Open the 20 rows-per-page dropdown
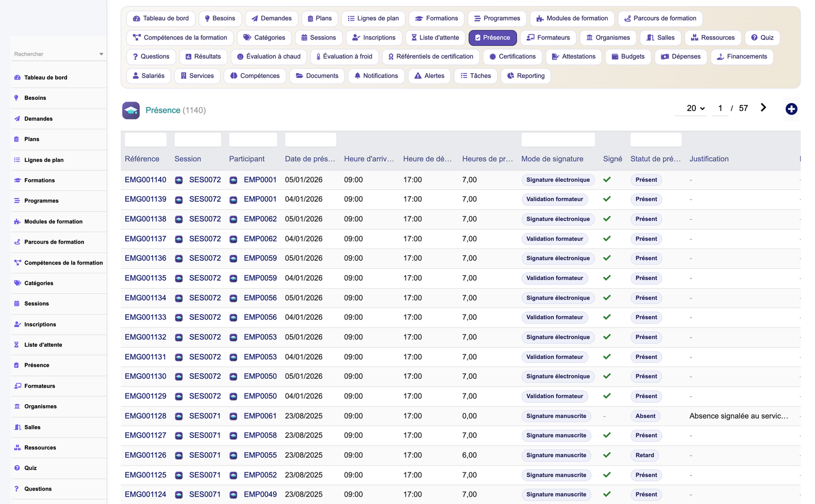This screenshot has width=815, height=504. pos(695,108)
